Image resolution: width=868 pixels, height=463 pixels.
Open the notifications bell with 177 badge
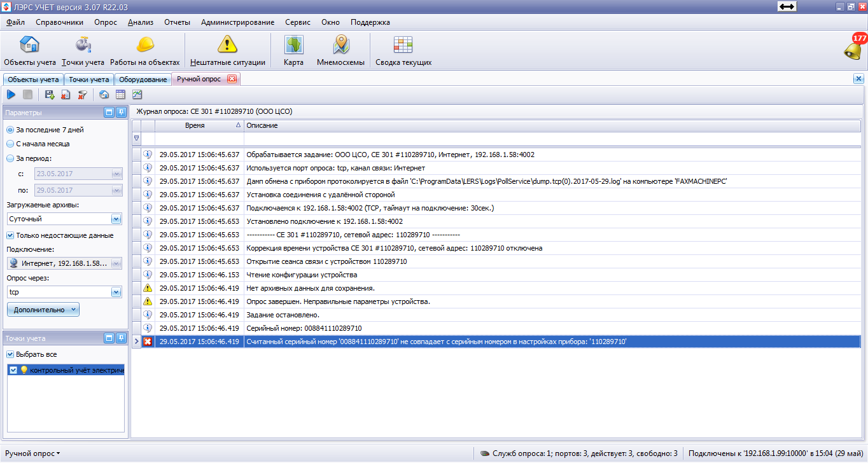point(854,48)
